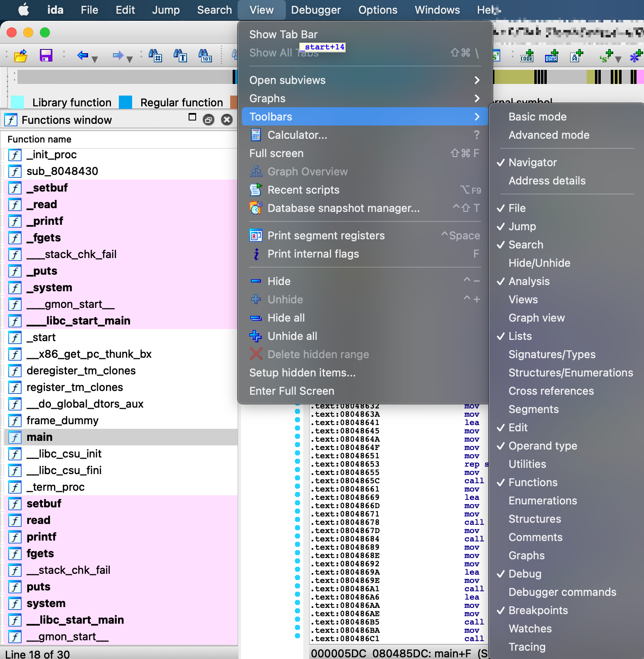Click the blue asterisk array icon

click(x=636, y=56)
